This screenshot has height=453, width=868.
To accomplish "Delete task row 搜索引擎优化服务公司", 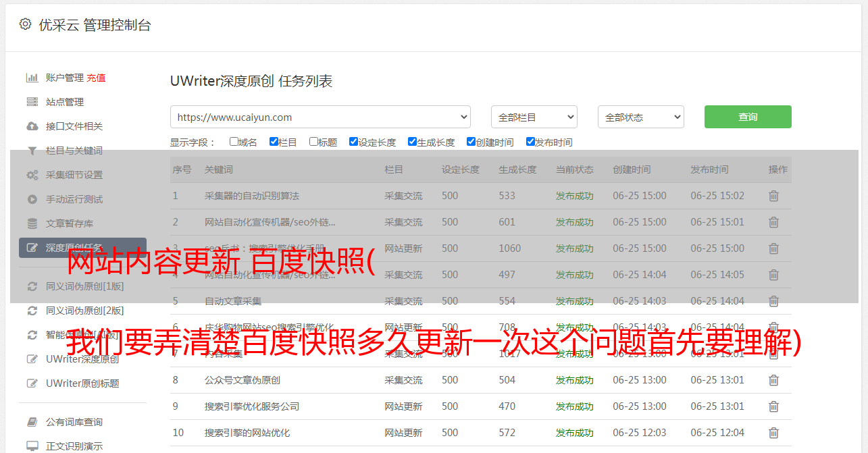I will click(773, 406).
